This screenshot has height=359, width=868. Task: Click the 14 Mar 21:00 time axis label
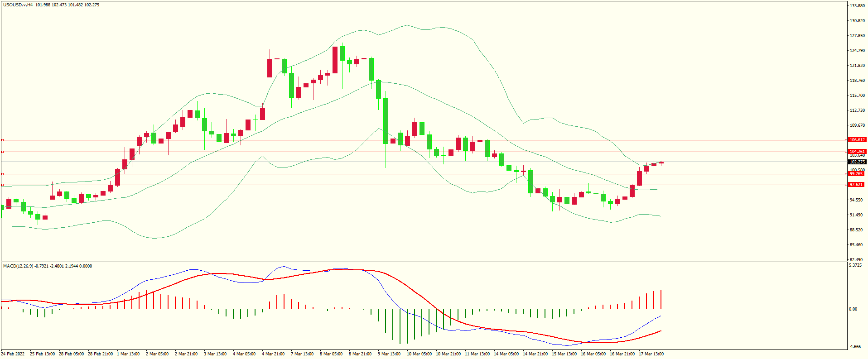click(x=535, y=354)
